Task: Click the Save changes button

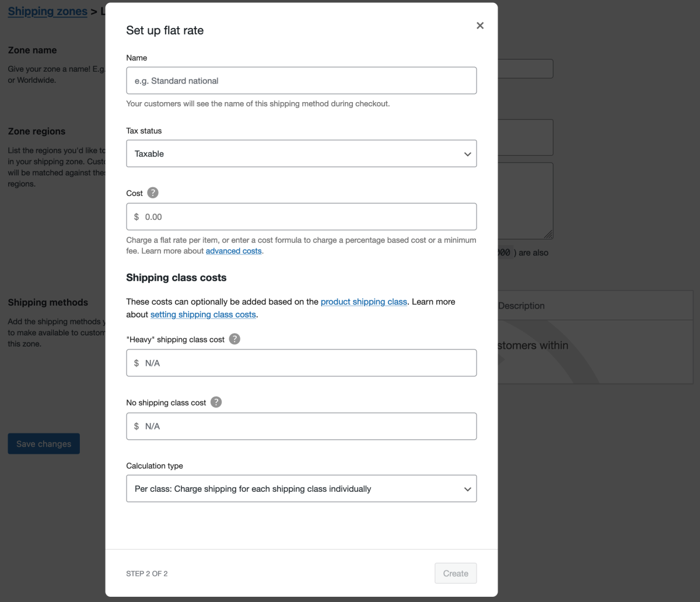Action: tap(43, 443)
